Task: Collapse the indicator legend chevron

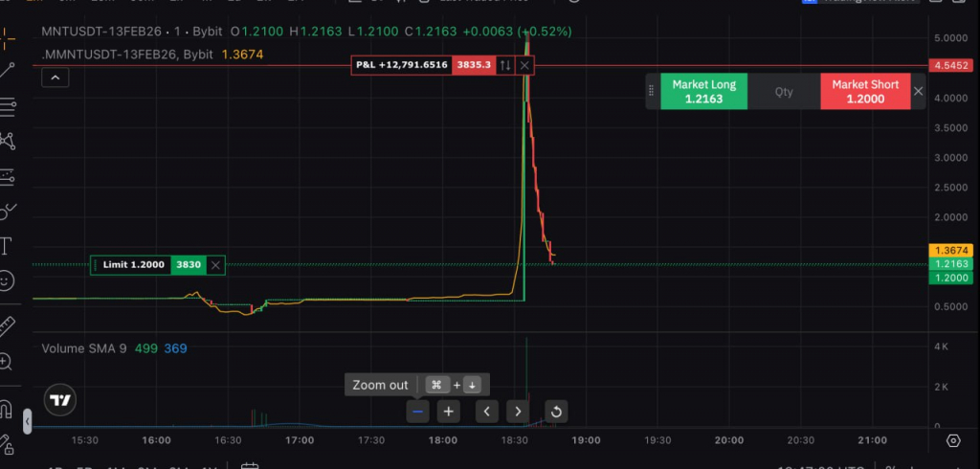Action: (55, 78)
